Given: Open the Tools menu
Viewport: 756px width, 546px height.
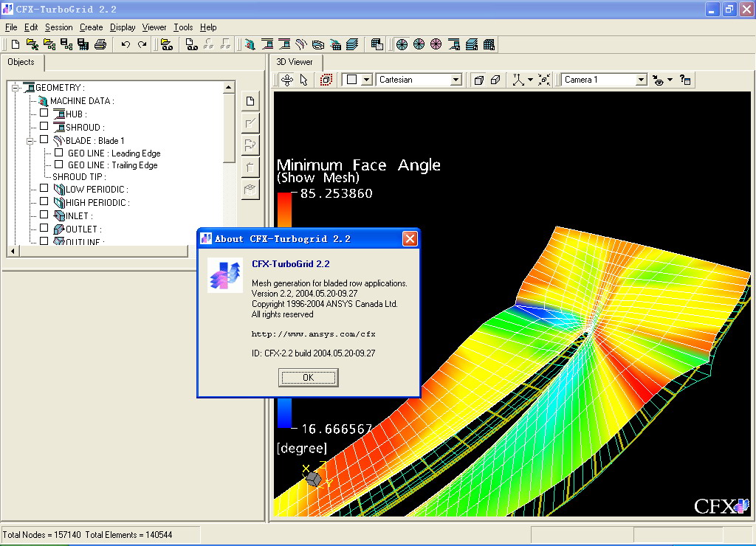Looking at the screenshot, I should click(x=183, y=27).
